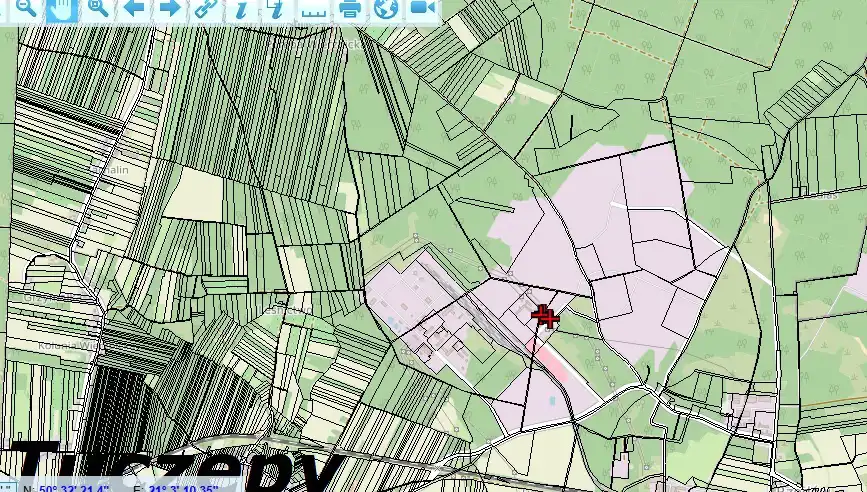Select the identify info tool
This screenshot has height=492, width=867.
click(241, 9)
